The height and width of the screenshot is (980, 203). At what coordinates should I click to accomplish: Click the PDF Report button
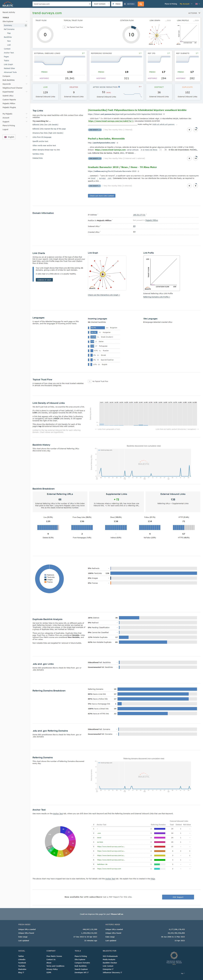click(178, 897)
